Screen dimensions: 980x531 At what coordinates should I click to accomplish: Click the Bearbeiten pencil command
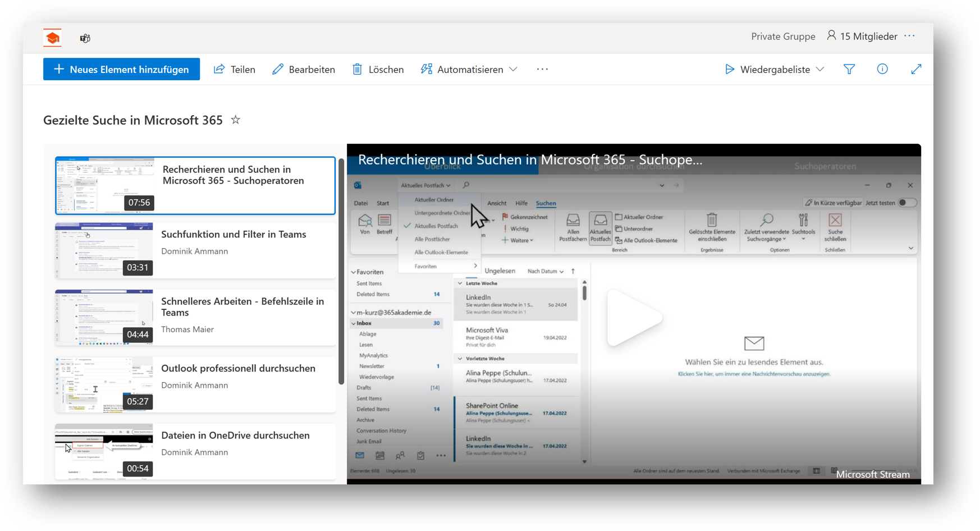(x=304, y=69)
